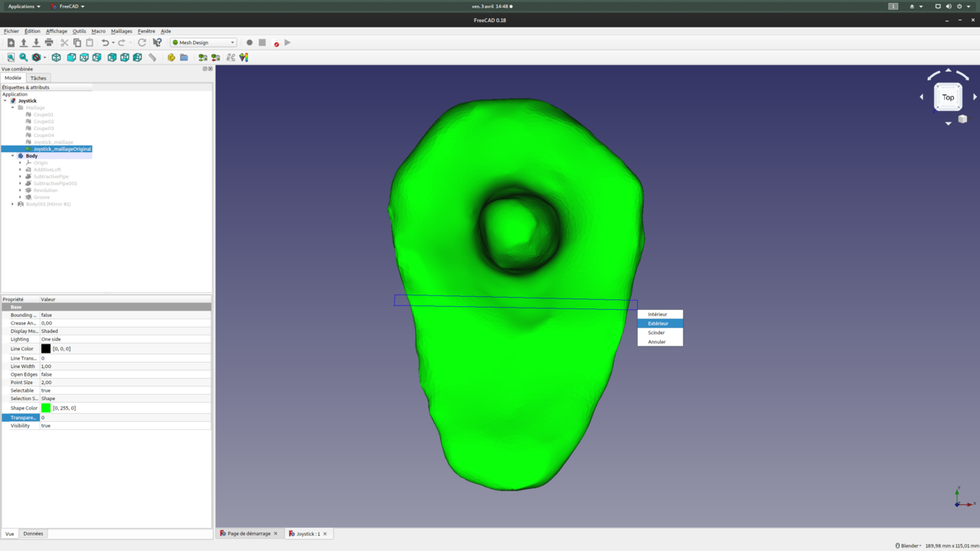Click the rear view cube icon
Screen dimensions: 980x551
coord(112,57)
